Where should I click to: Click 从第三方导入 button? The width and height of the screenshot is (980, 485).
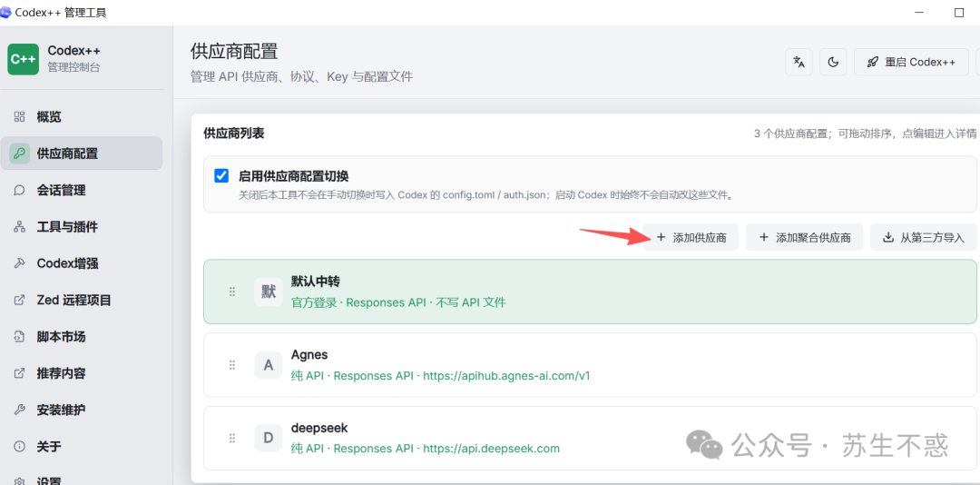click(923, 237)
